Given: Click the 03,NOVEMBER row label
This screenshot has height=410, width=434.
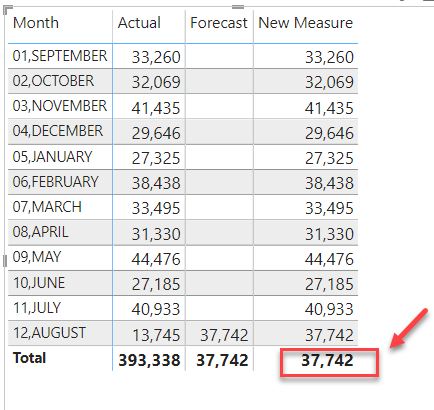Looking at the screenshot, I should (x=60, y=106).
